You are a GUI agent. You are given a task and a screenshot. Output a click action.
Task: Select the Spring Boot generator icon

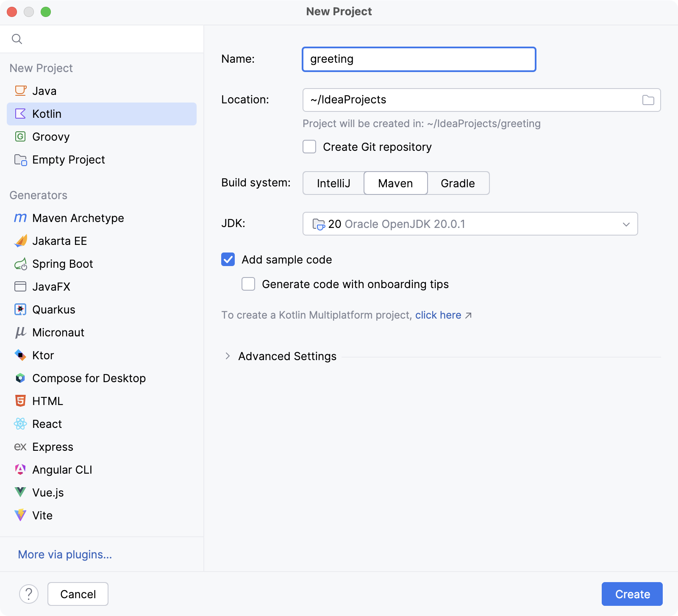pyautogui.click(x=20, y=264)
